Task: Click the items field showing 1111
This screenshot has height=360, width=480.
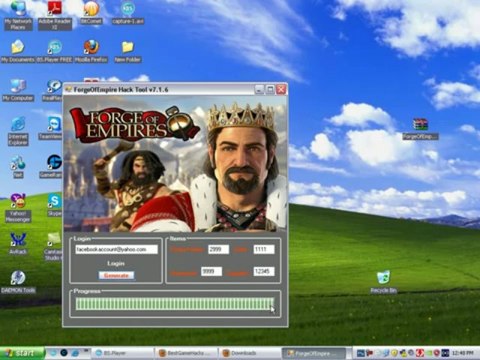Action: pyautogui.click(x=264, y=249)
